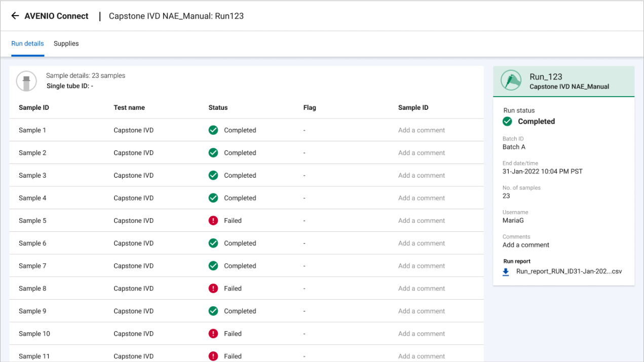Click the download icon beside the run report

pyautogui.click(x=506, y=272)
